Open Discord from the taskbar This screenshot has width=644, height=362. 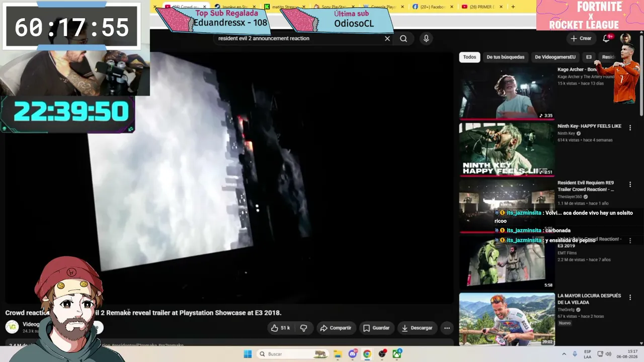tap(353, 354)
